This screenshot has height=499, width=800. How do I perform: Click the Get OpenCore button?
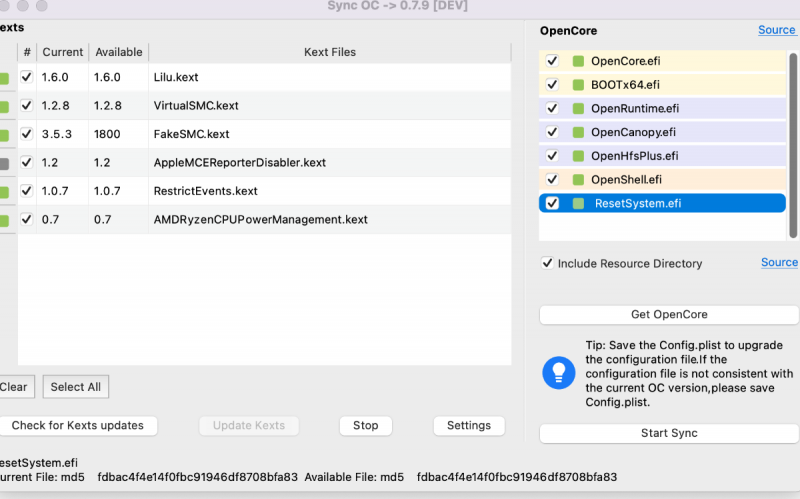[x=669, y=315]
